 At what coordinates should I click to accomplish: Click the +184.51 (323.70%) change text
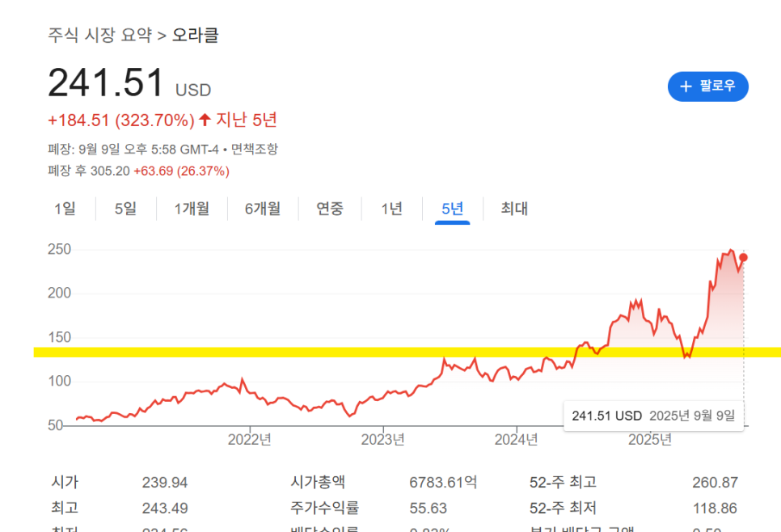pyautogui.click(x=121, y=120)
